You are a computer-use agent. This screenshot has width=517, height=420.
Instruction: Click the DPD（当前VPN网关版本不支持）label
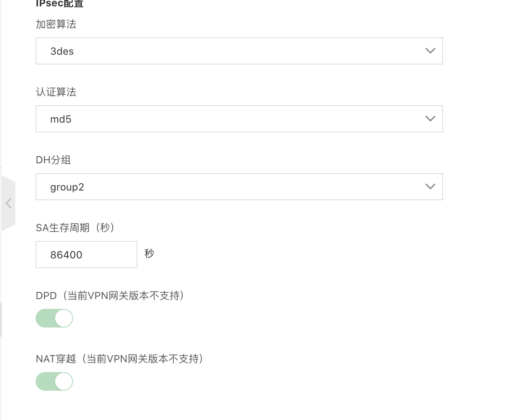click(110, 296)
